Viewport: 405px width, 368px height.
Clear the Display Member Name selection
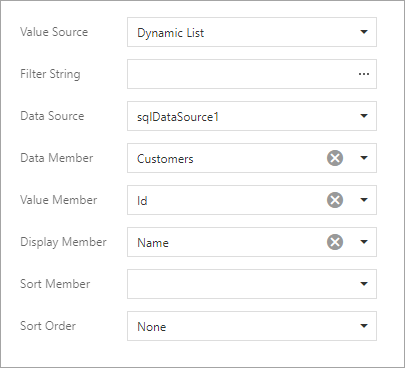[x=335, y=242]
